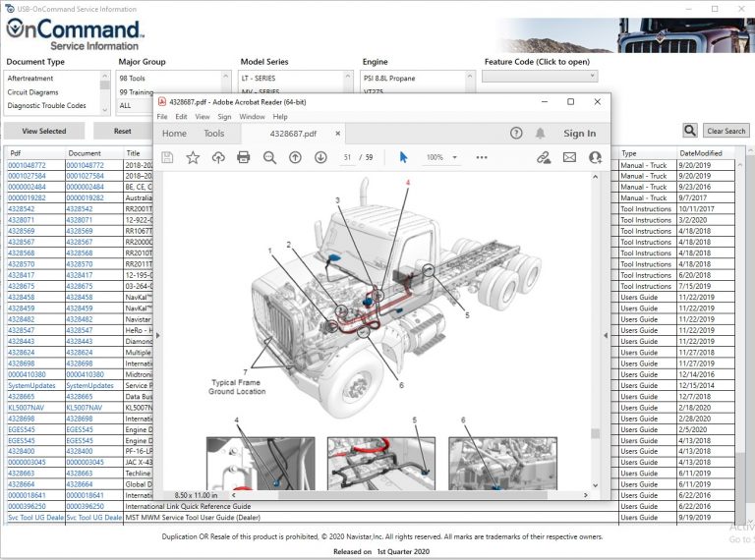The image size is (755, 560).
Task: Select the 4328687.pdf document tab
Action: tap(293, 134)
